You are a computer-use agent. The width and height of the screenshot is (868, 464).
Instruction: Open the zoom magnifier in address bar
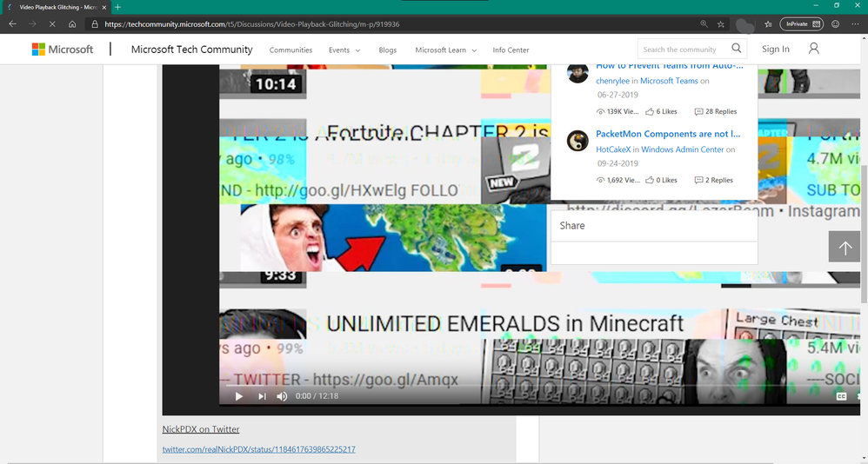(704, 24)
